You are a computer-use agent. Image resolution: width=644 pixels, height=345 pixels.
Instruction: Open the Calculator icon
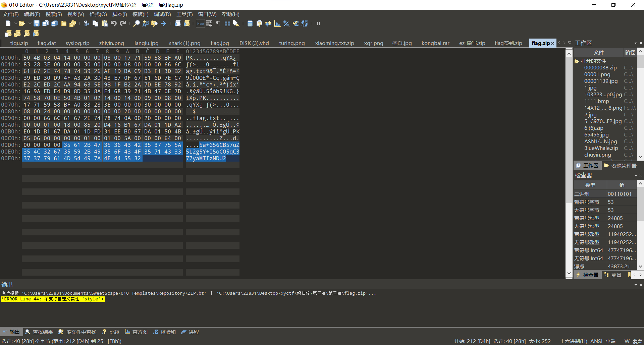[250, 23]
